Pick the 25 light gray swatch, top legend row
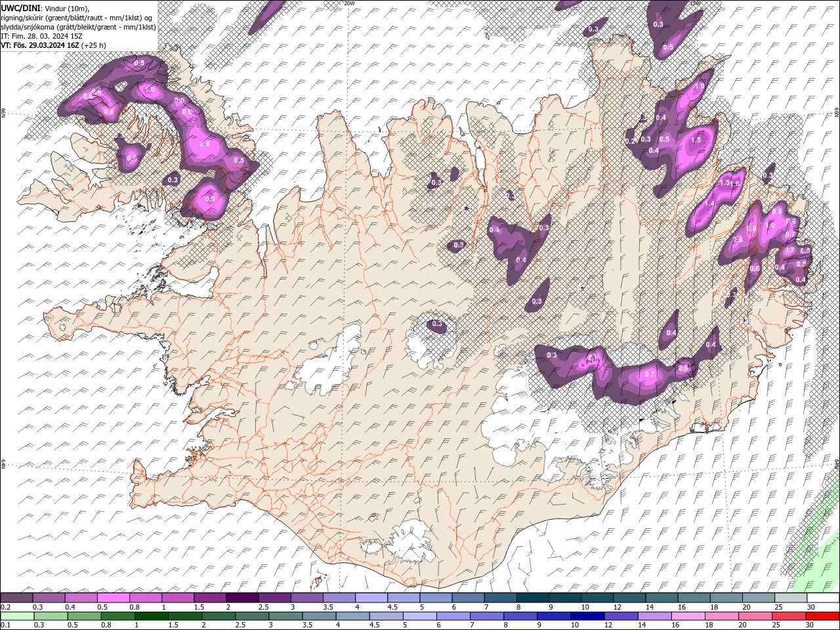Image resolution: width=840 pixels, height=630 pixels. (790, 598)
